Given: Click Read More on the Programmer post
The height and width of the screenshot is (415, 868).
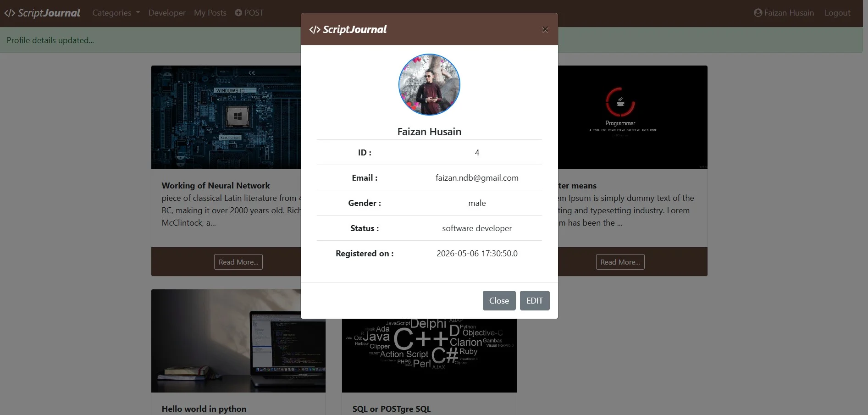Looking at the screenshot, I should tap(620, 262).
